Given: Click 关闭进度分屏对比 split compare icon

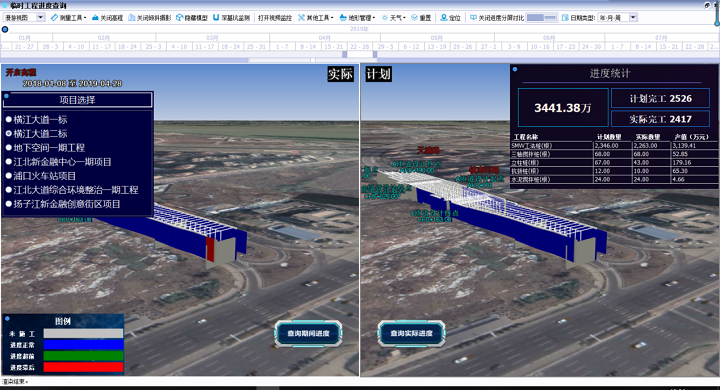Looking at the screenshot, I should point(473,17).
